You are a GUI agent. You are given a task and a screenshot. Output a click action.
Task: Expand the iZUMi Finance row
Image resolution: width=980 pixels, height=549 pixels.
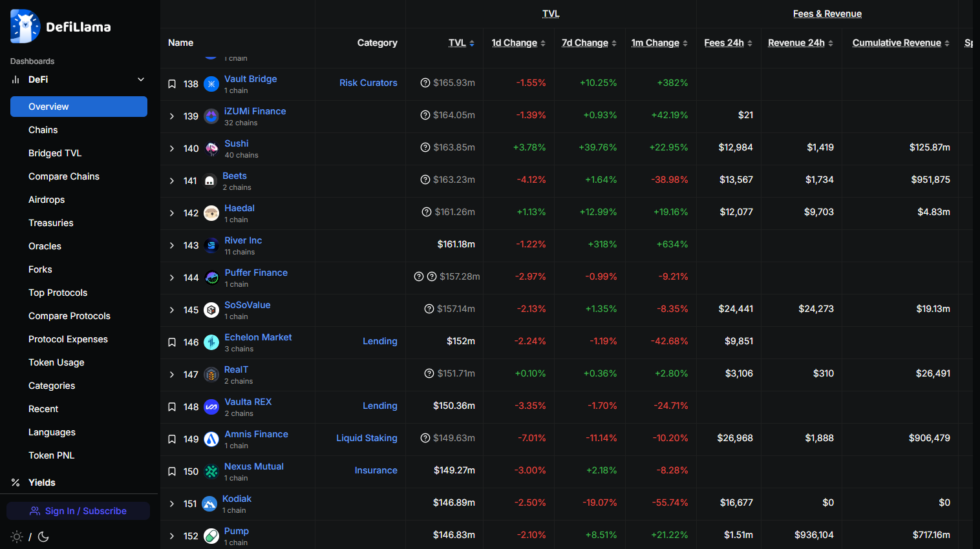(x=172, y=116)
